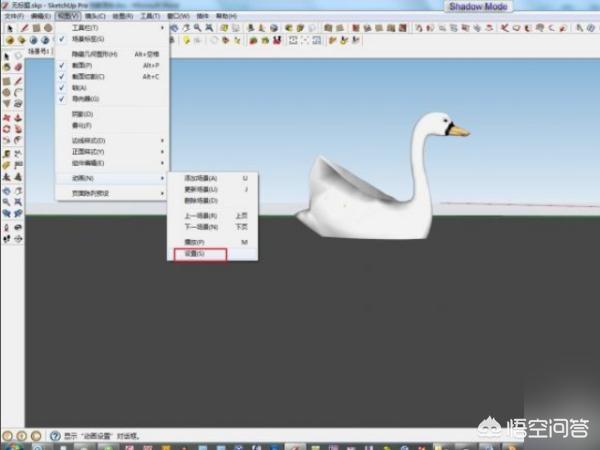
Task: Choose the Arc tool
Action: coord(18,92)
